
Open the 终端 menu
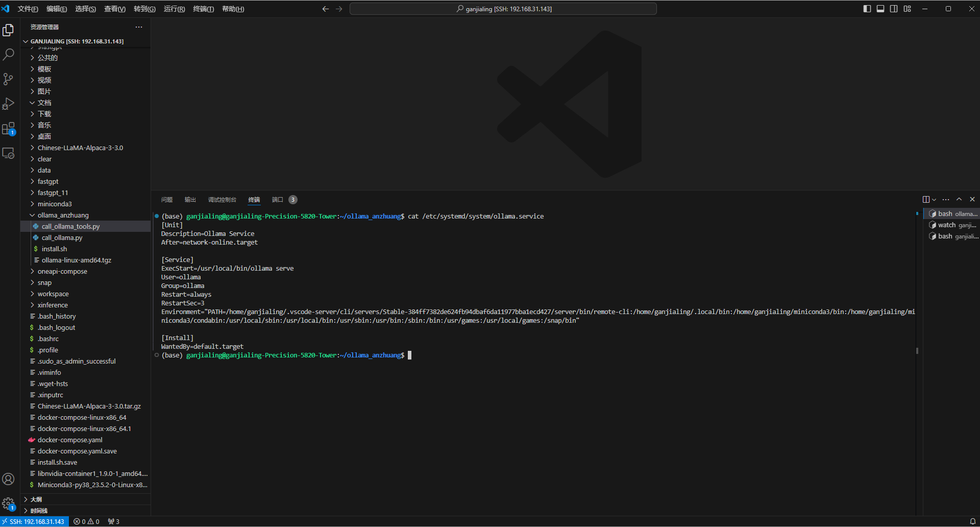(x=203, y=9)
